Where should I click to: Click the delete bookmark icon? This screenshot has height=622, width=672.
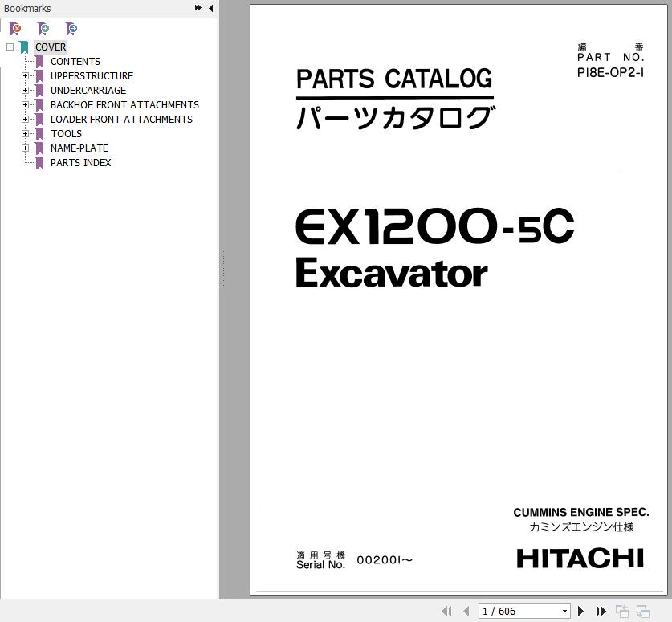pos(15,29)
